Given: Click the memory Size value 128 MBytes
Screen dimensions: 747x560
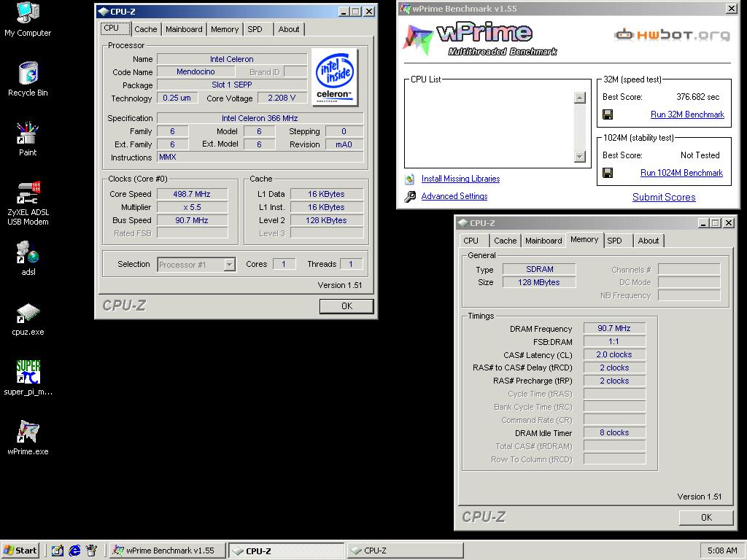Looking at the screenshot, I should click(539, 282).
